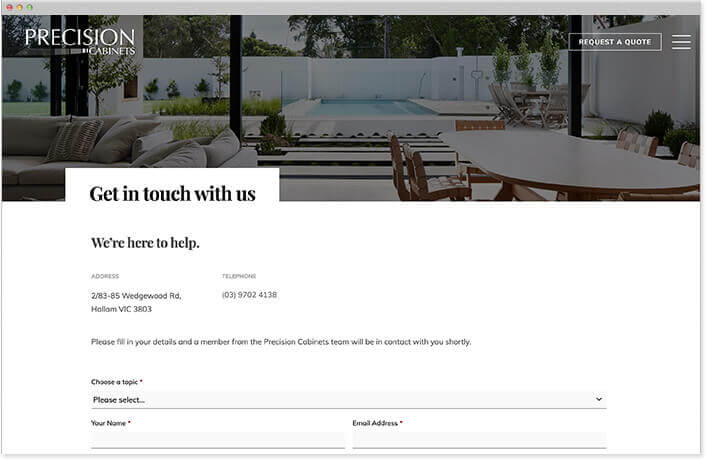The image size is (706, 460).
Task: Focus the Email Address input field
Action: (x=479, y=440)
